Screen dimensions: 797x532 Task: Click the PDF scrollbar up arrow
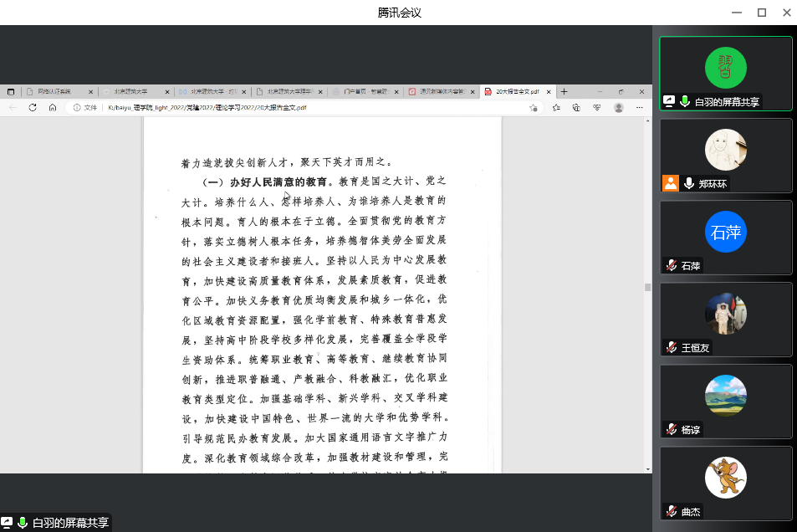647,121
